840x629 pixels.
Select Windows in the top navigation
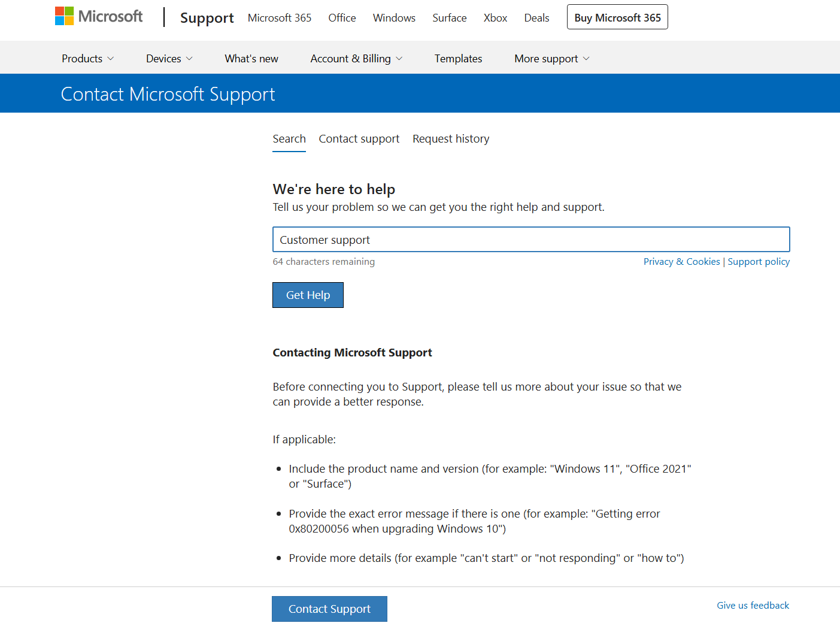click(394, 18)
